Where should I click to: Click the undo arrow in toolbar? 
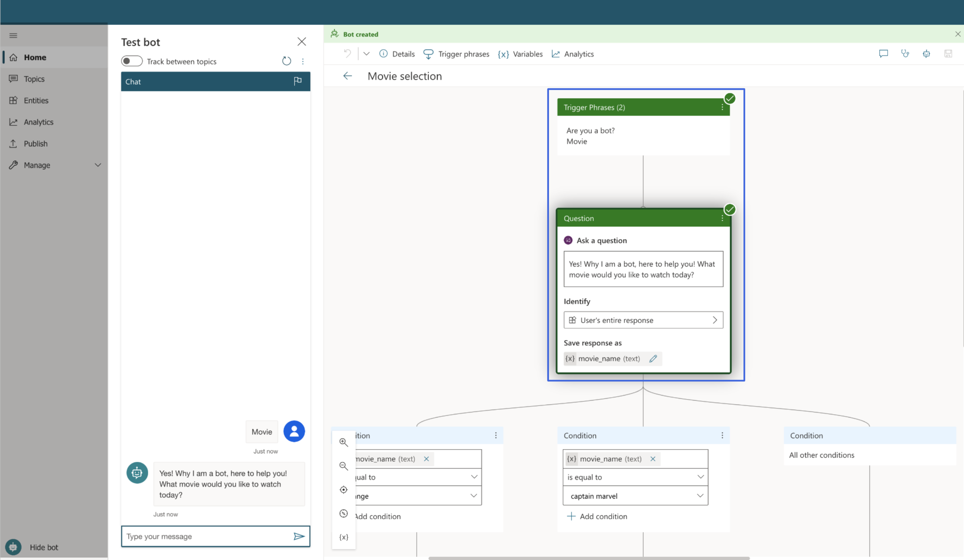pos(347,54)
